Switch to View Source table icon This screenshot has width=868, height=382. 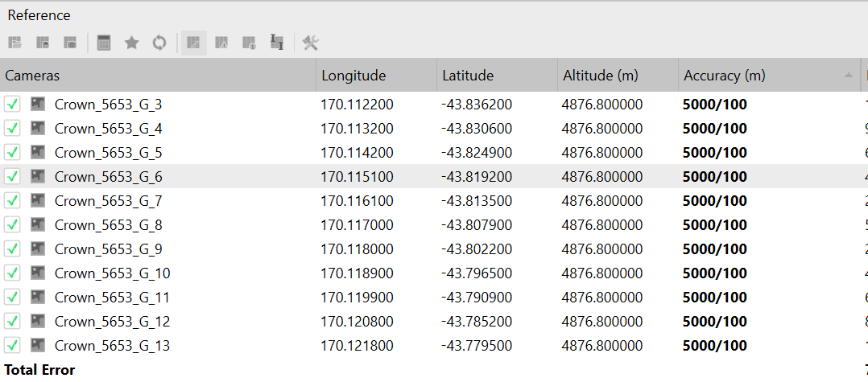193,43
